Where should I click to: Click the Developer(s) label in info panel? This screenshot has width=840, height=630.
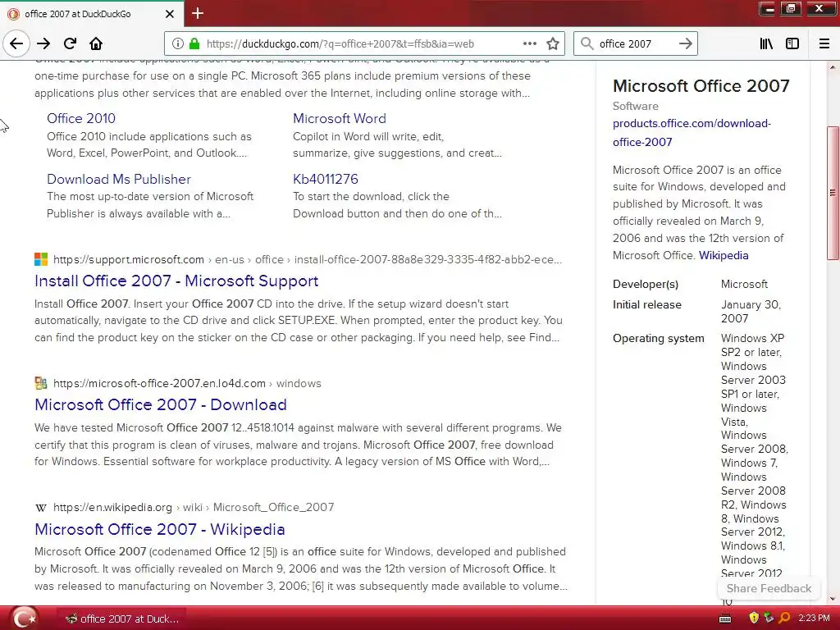tap(646, 285)
